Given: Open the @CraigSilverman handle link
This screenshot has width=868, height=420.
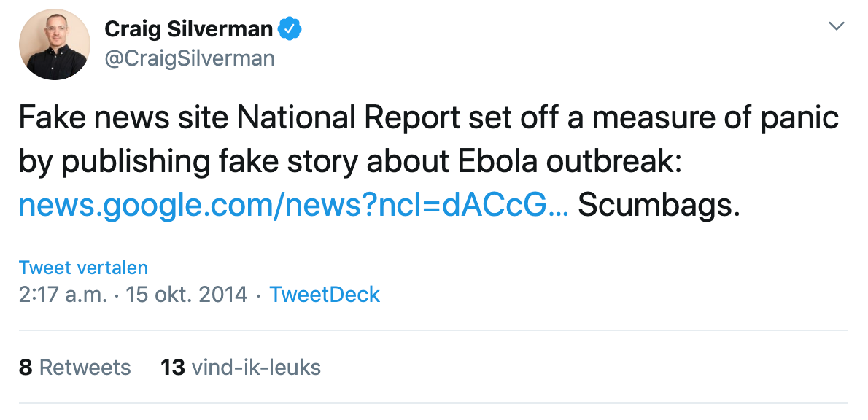Looking at the screenshot, I should click(190, 58).
